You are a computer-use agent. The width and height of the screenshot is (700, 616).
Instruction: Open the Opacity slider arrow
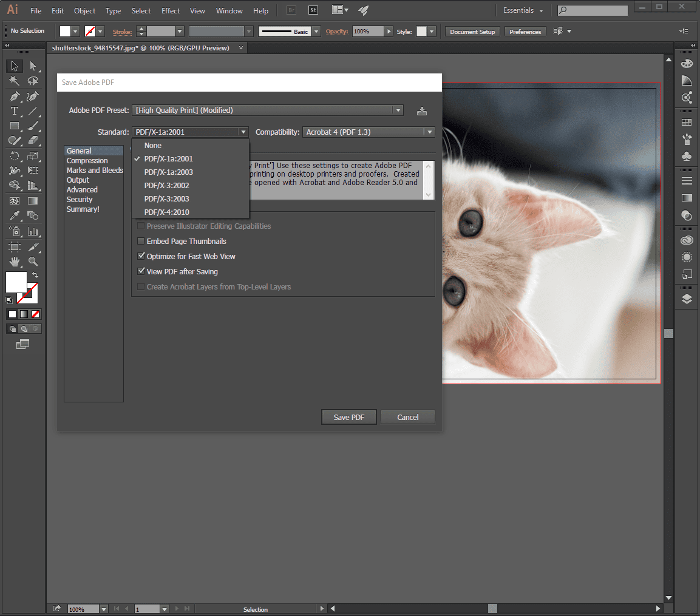click(389, 31)
